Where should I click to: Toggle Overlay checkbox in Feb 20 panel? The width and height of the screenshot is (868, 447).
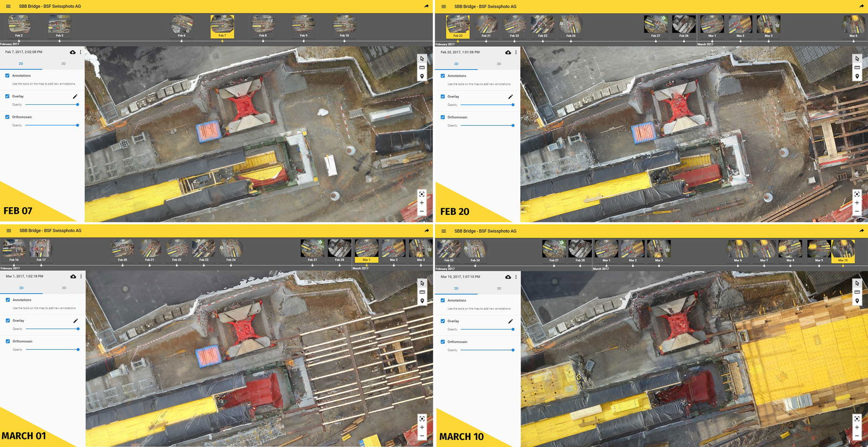point(443,97)
